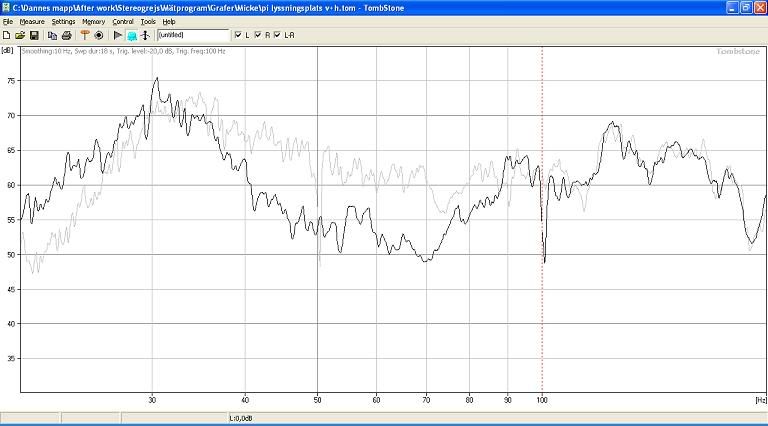Open the Measure menu
768x426 pixels.
point(32,21)
